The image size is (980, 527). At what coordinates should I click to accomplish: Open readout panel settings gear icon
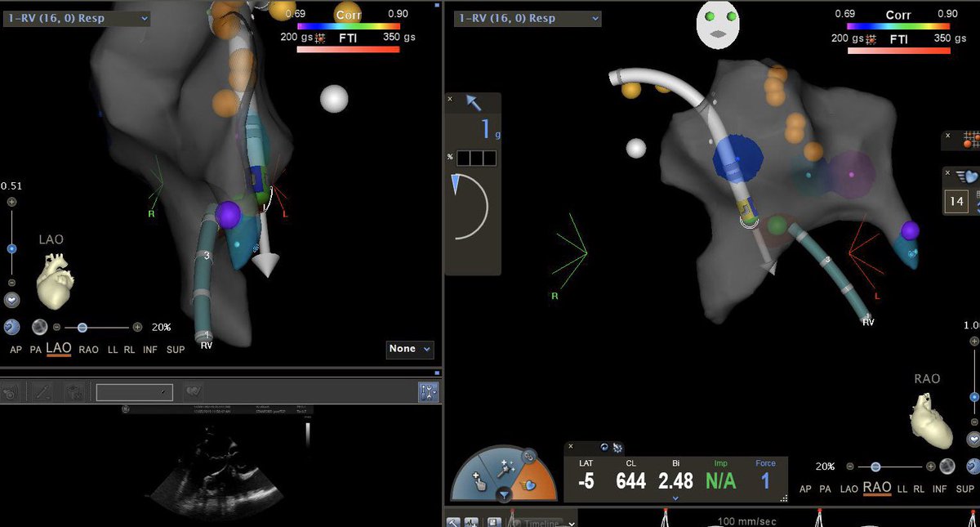(618, 447)
